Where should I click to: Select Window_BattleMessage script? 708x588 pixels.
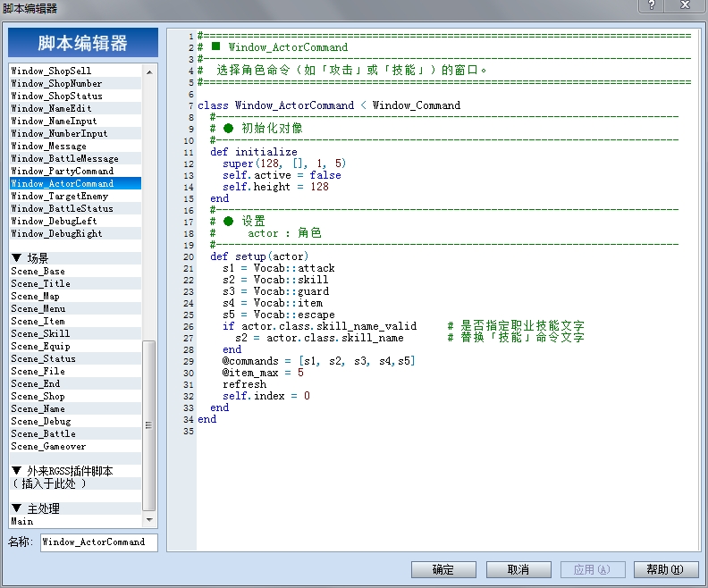pyautogui.click(x=75, y=158)
